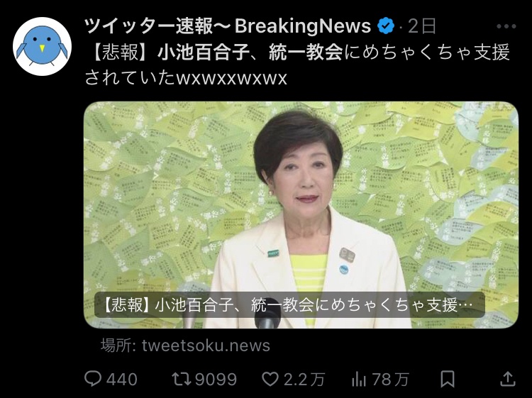Click the 2日 timestamp

[422, 26]
